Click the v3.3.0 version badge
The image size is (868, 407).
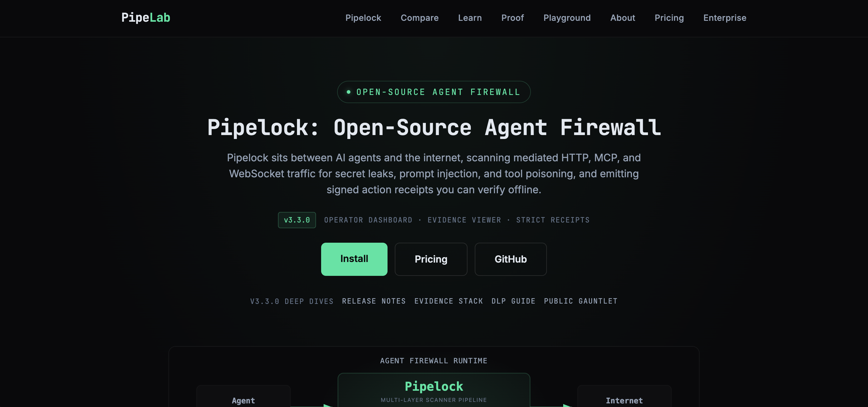point(296,220)
